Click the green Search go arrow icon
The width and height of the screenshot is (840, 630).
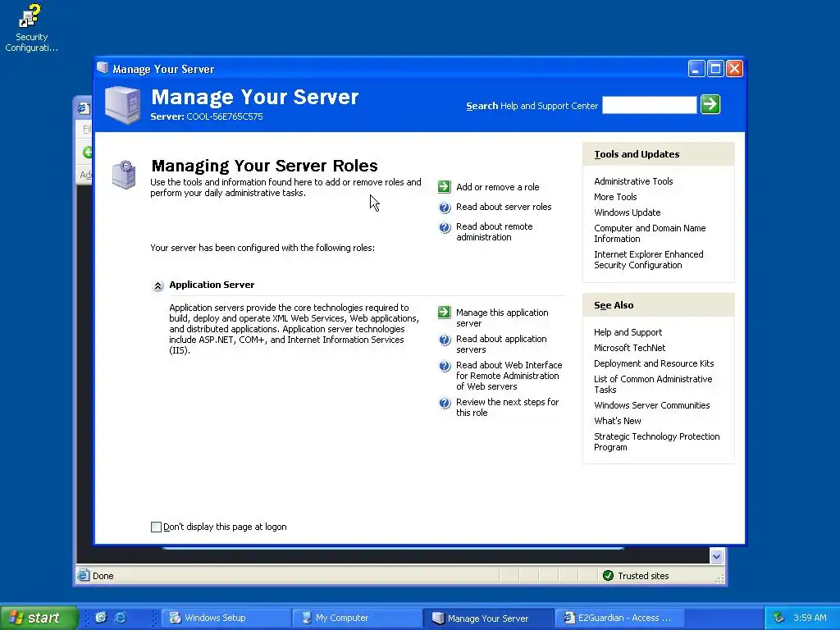click(x=710, y=104)
